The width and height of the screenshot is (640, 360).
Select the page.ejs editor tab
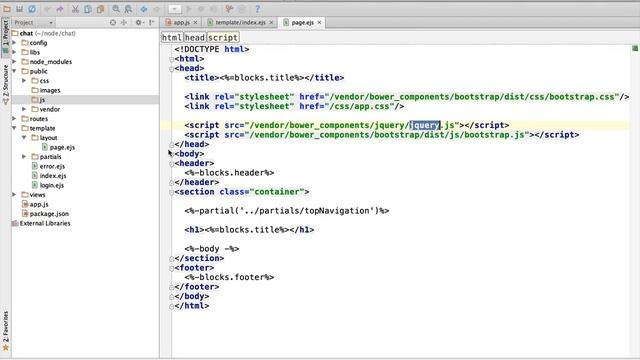(x=302, y=22)
